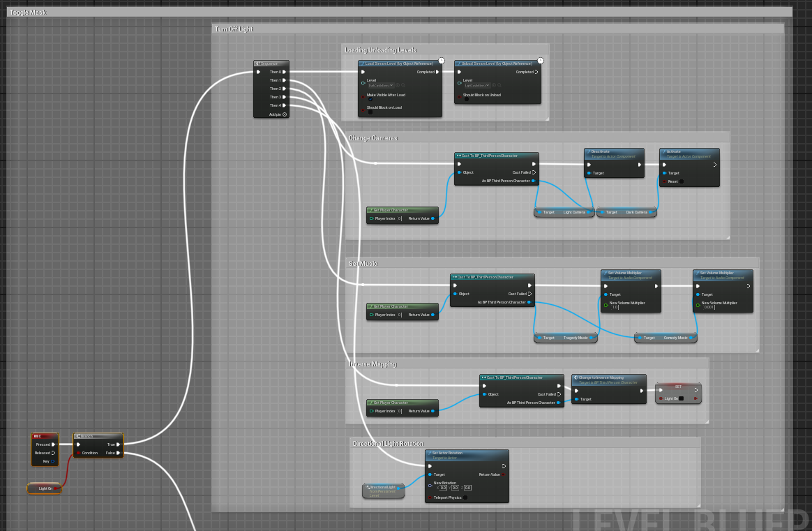Enable the Make Visible After Load checkbox
Screen dimensions: 812x531
point(370,98)
